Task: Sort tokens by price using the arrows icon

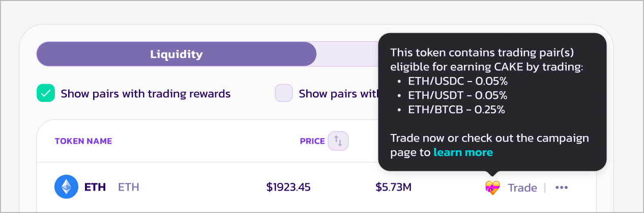Action: [338, 141]
